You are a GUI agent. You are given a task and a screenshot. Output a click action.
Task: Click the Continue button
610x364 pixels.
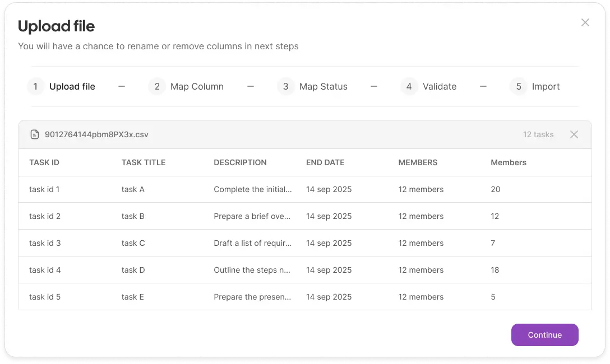(544, 335)
